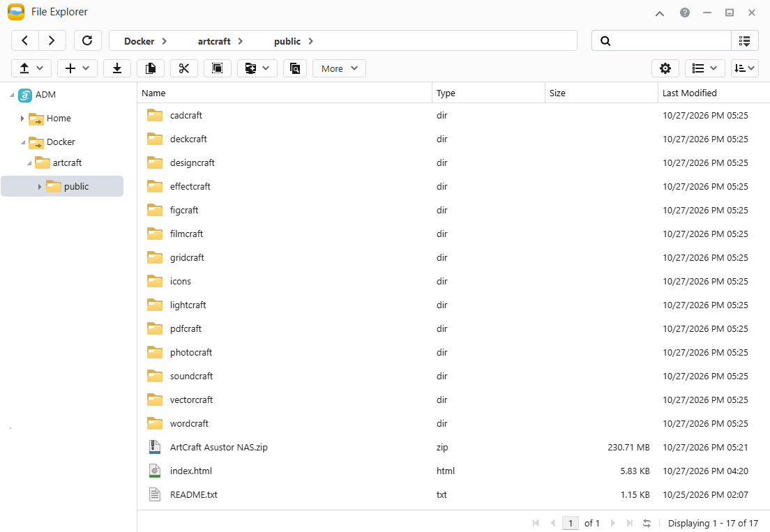Screen dimensions: 770x532
Task: Go back to the previous folder
Action: point(25,40)
